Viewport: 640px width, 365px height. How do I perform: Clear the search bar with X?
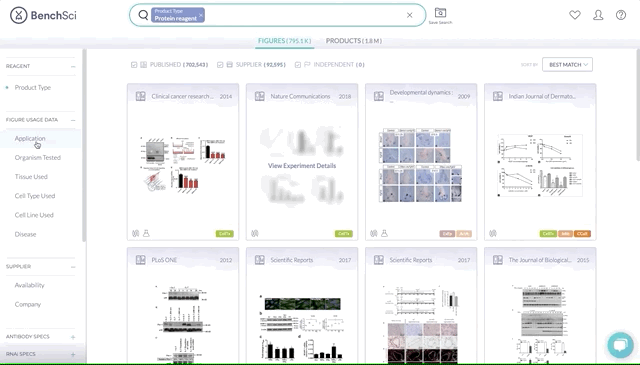(x=409, y=15)
